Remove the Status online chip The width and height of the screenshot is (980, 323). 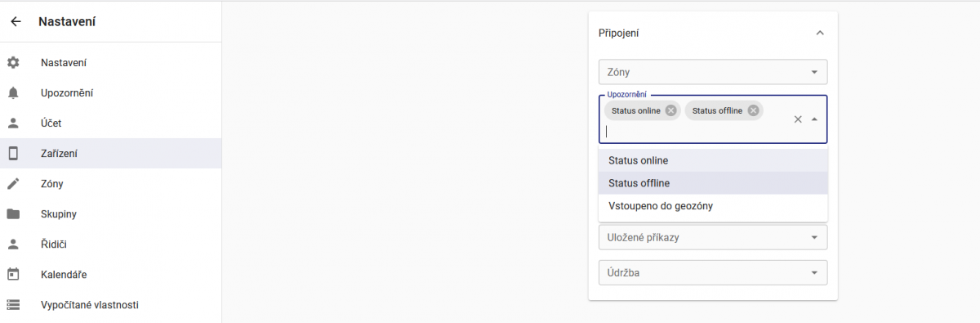670,110
